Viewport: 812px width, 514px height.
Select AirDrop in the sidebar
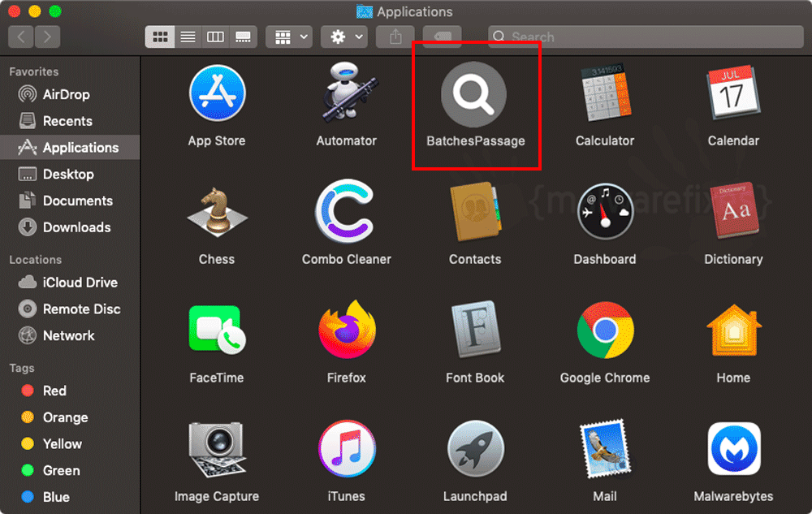pos(70,94)
